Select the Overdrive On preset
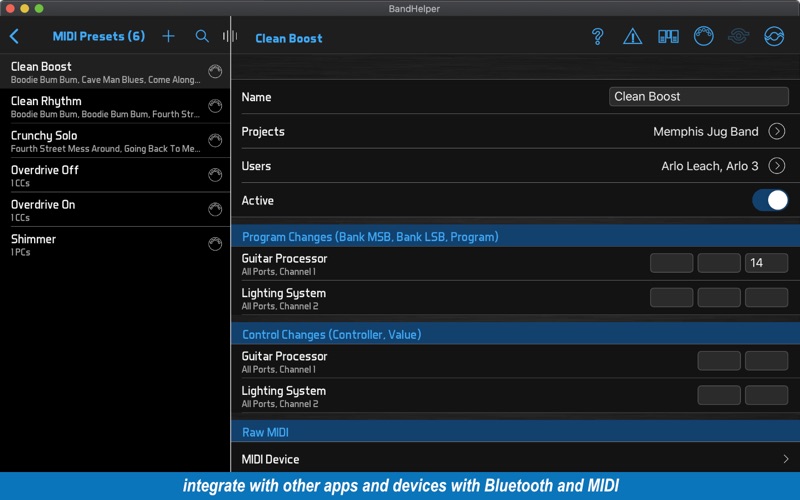Viewport: 800px width, 500px height. coord(115,210)
